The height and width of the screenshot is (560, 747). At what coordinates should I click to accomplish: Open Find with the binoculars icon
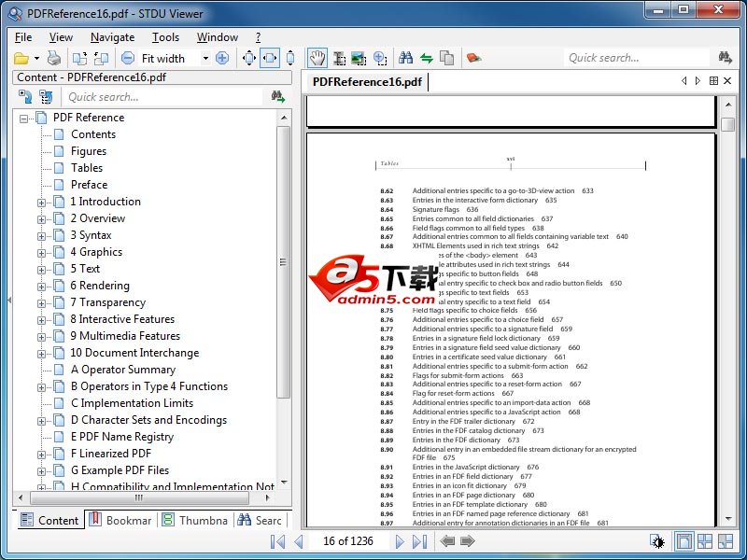click(406, 58)
